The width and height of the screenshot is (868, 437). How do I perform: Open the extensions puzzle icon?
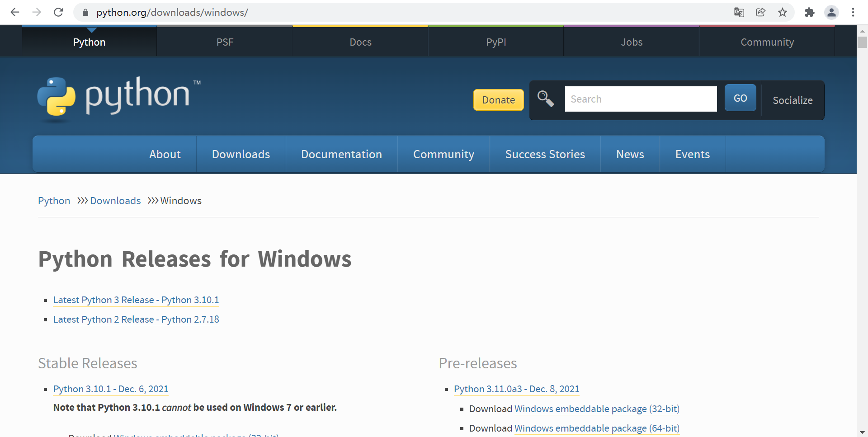click(809, 12)
